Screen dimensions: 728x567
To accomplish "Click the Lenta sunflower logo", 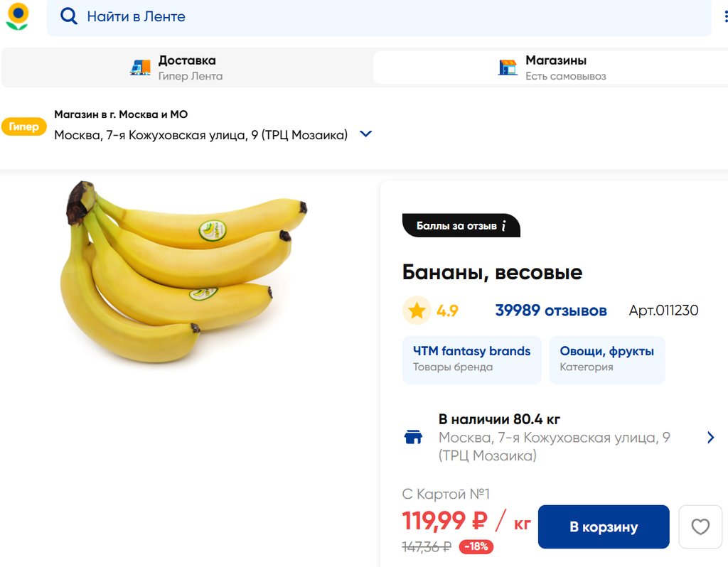I will [17, 16].
